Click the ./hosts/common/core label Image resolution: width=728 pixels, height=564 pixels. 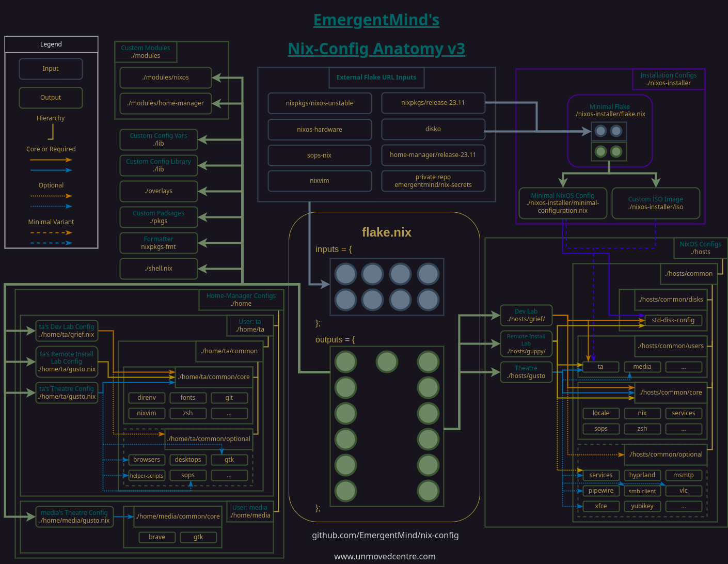pos(671,393)
